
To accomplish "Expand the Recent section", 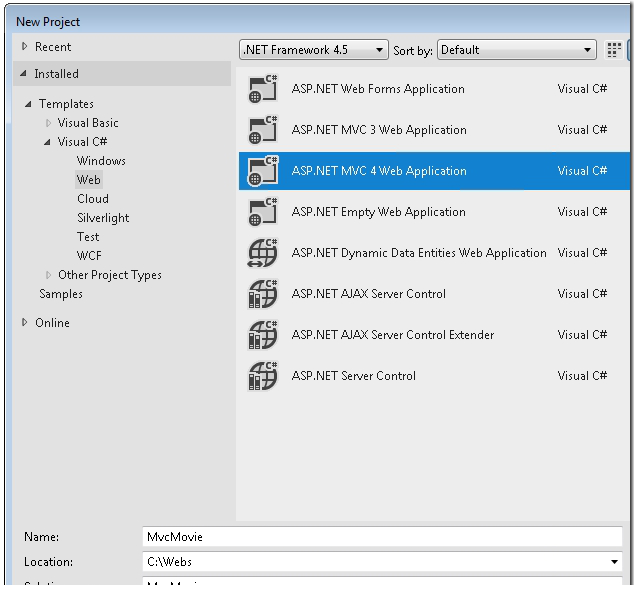I will [24, 46].
